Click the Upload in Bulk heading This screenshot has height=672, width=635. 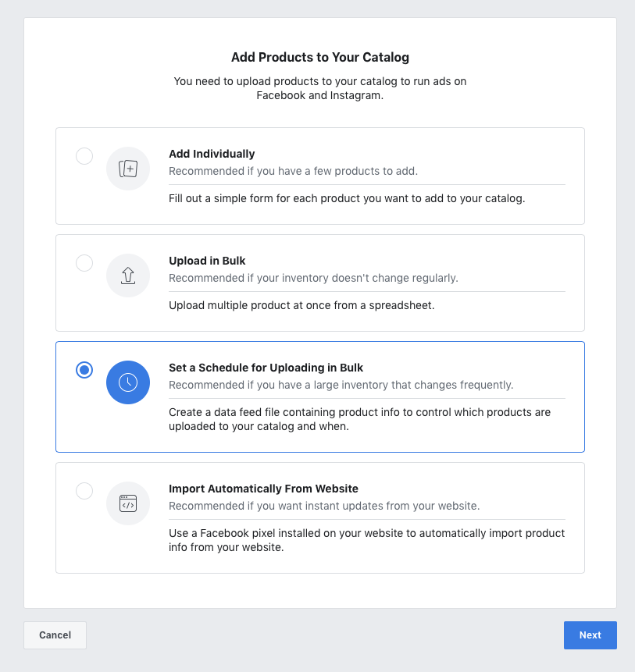207,261
